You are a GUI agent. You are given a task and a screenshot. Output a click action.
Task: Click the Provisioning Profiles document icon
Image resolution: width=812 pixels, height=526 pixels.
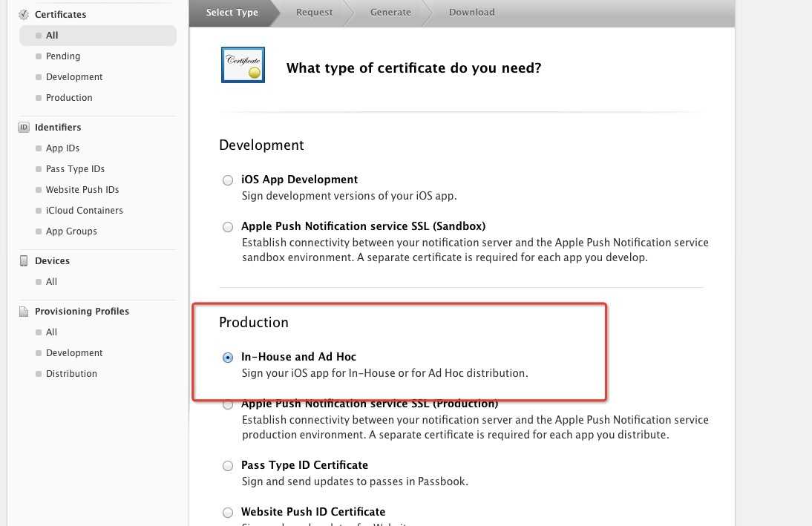click(x=24, y=311)
